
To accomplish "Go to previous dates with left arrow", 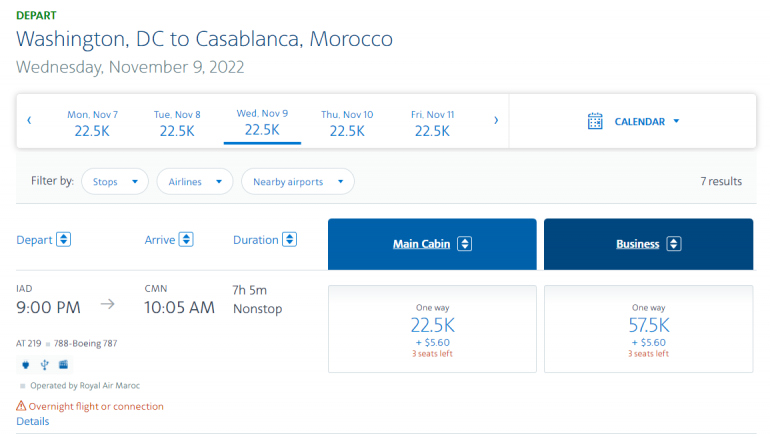I will [29, 121].
